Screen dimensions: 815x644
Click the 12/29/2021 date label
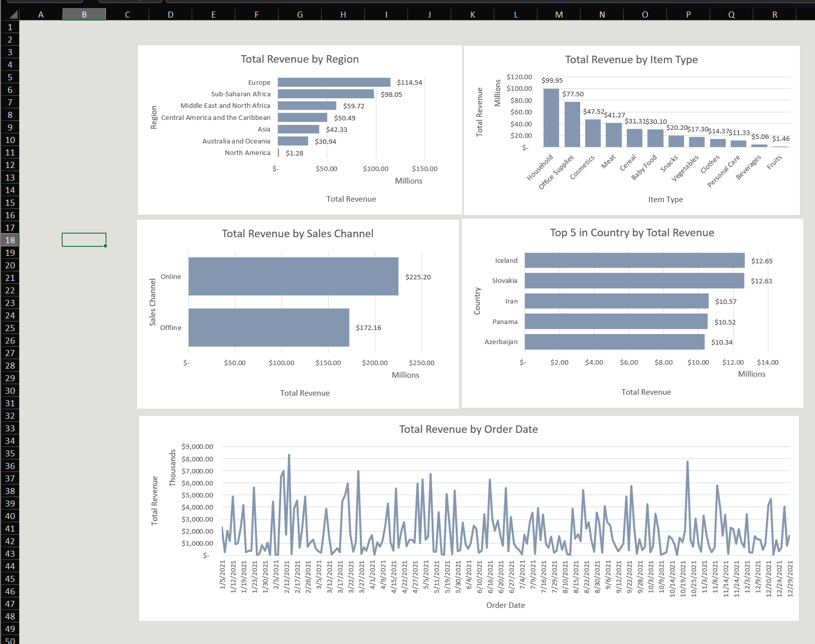coord(790,578)
